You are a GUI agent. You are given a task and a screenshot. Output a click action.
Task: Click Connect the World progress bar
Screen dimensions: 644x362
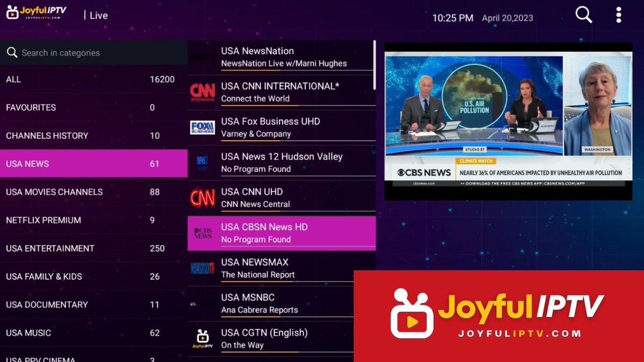coord(297,106)
